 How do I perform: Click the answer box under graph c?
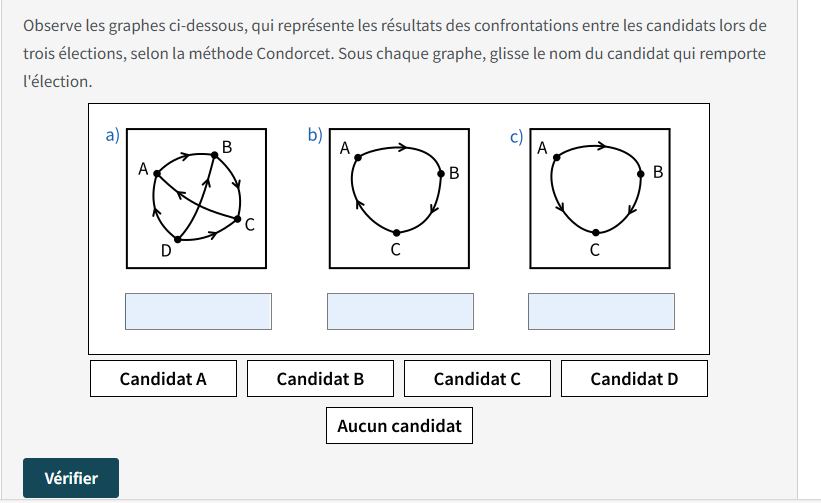click(x=601, y=311)
